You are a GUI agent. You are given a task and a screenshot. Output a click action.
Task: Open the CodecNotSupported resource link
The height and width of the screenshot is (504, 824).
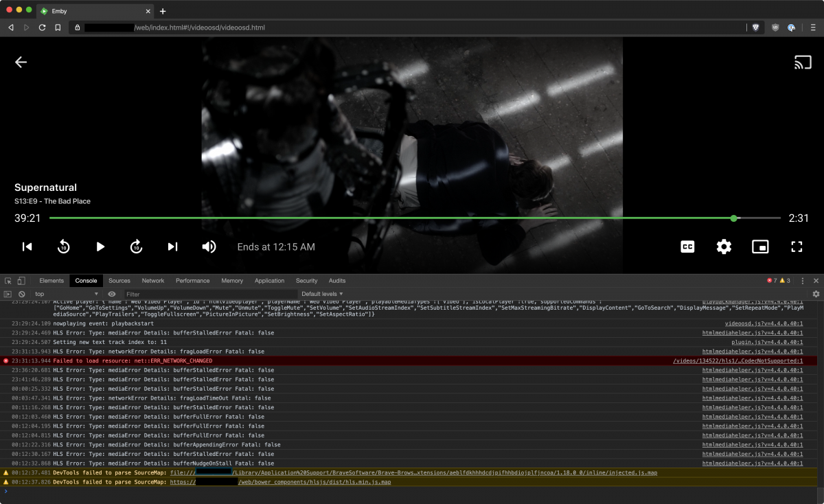737,360
